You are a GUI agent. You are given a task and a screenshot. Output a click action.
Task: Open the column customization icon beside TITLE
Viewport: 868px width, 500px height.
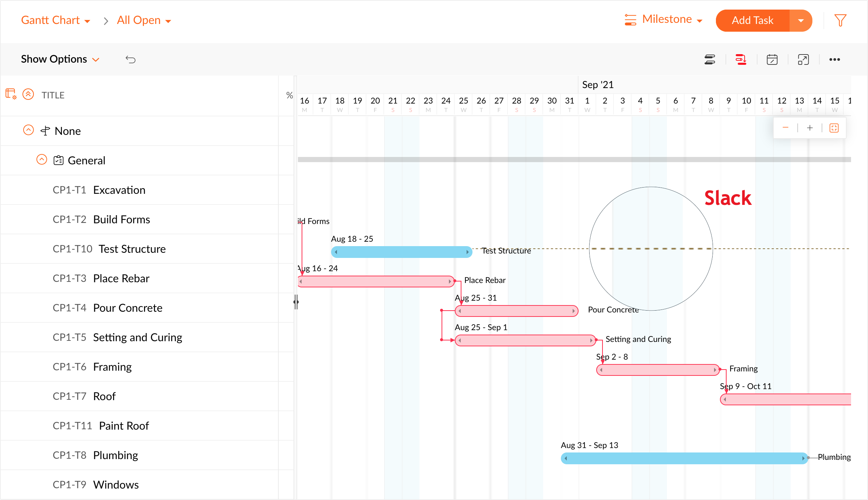pos(11,94)
